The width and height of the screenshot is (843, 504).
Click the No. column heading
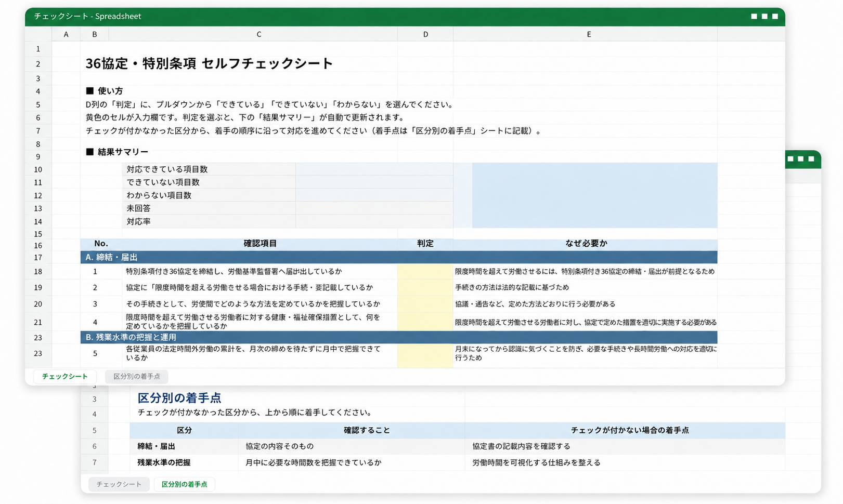(101, 243)
